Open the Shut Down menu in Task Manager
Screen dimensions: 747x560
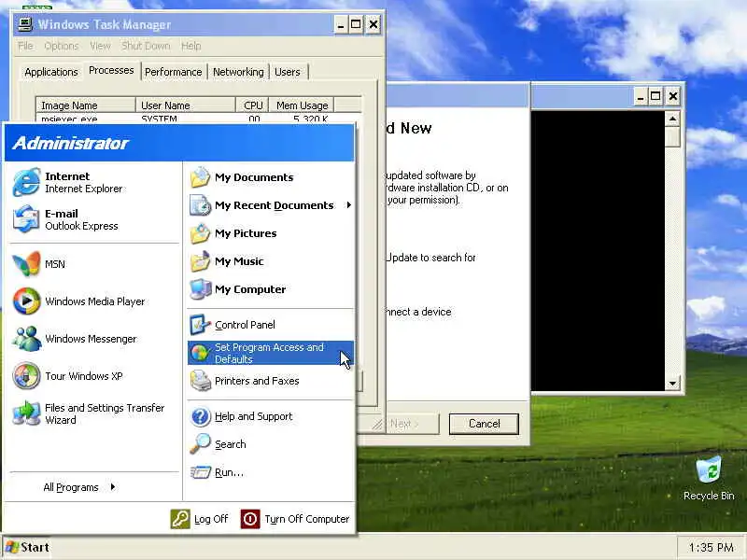tap(146, 46)
